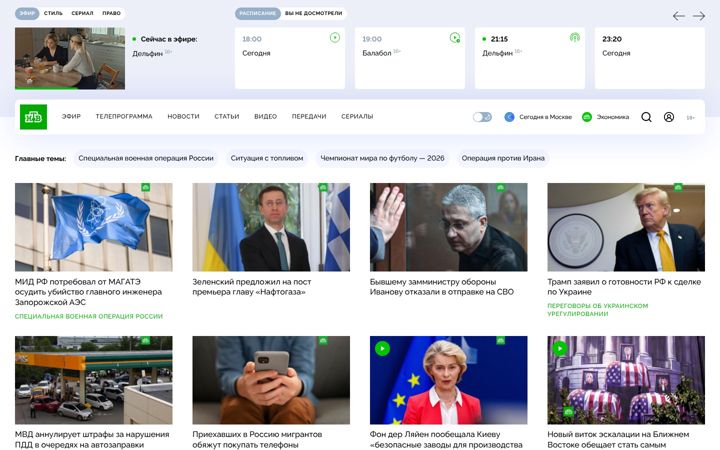Click the 18+ age rating badge
Screen dimensions: 720x450
[690, 118]
